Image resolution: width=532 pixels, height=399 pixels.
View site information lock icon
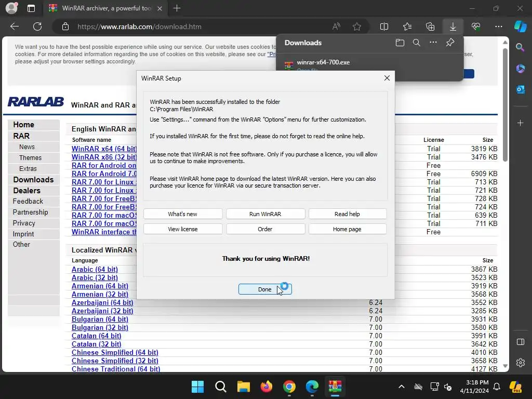[65, 26]
